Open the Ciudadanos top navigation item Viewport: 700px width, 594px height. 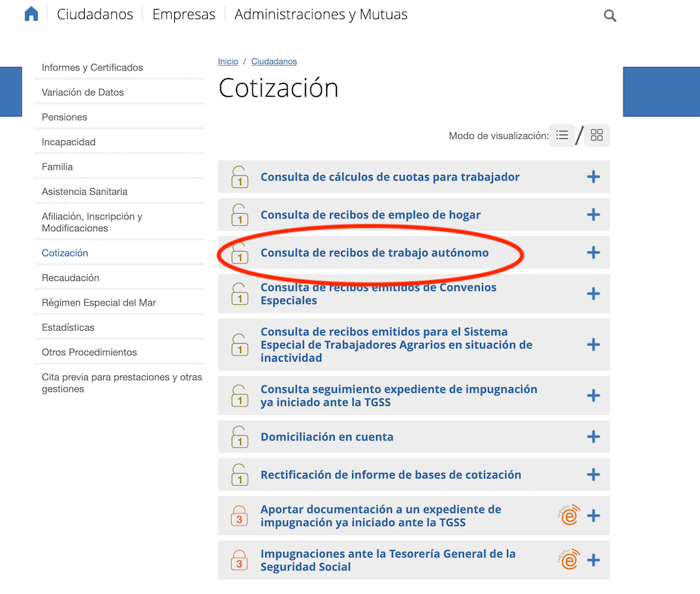(x=94, y=14)
